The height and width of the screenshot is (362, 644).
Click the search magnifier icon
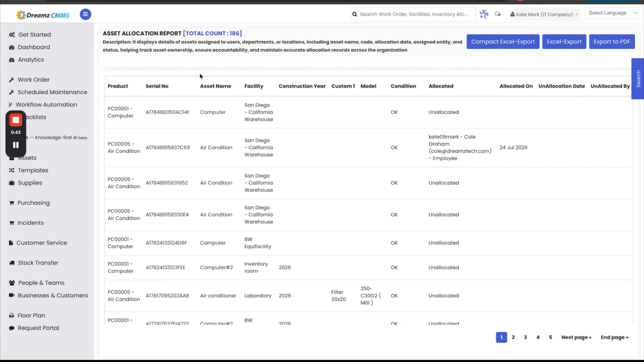click(x=355, y=14)
